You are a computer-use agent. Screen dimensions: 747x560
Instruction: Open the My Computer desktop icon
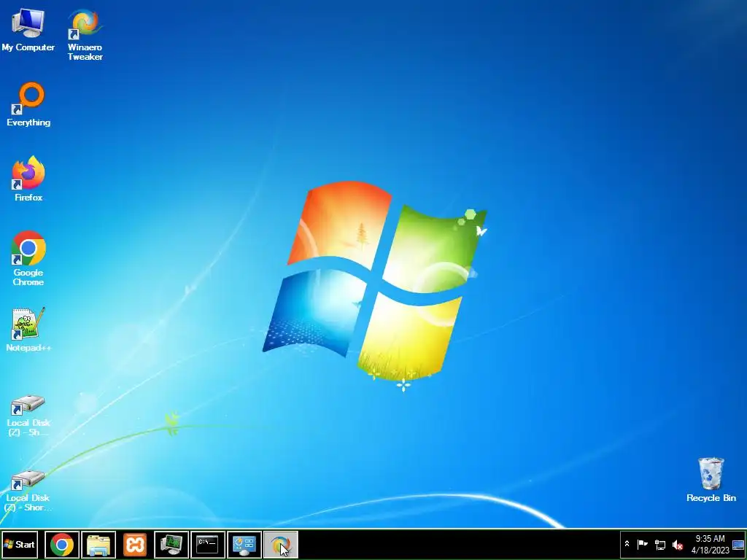(28, 29)
